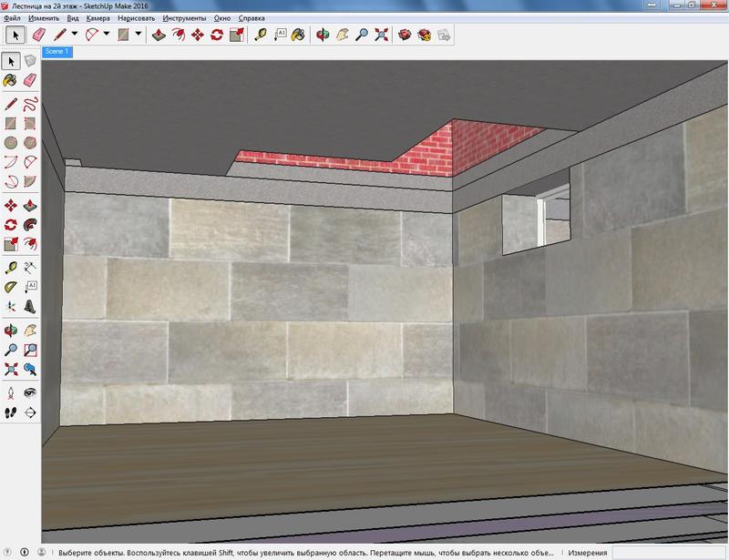Choose the Protractor tool
The height and width of the screenshot is (560, 729).
[11, 286]
